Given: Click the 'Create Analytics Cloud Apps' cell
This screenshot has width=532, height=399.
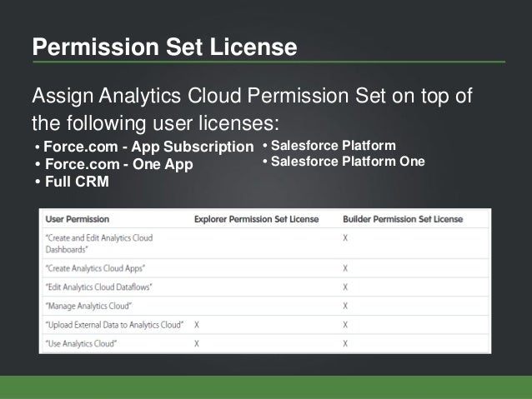Looking at the screenshot, I should pyautogui.click(x=95, y=268).
